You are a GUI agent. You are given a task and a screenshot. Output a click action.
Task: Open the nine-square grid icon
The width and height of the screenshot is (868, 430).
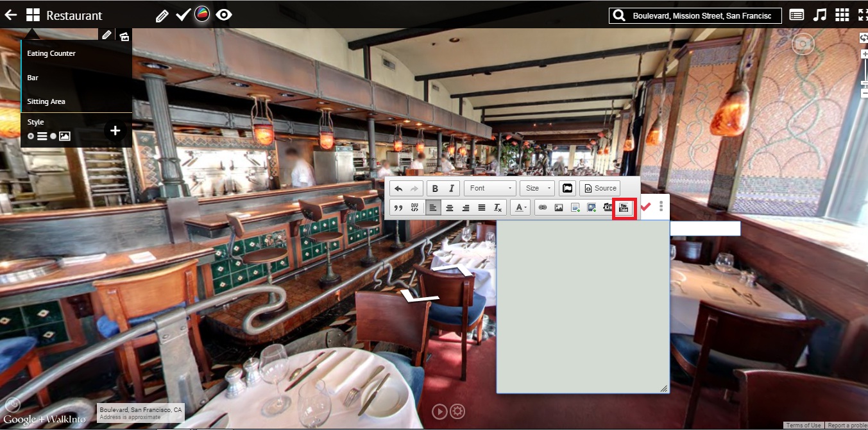point(842,15)
